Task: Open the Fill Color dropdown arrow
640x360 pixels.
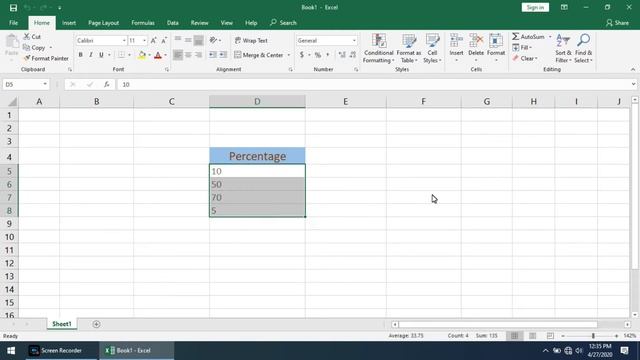Action: [x=149, y=55]
